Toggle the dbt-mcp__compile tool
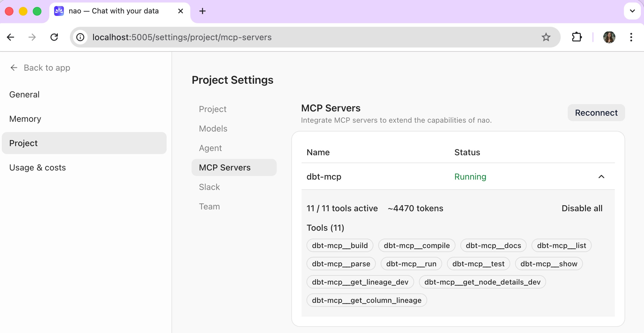 (x=417, y=246)
